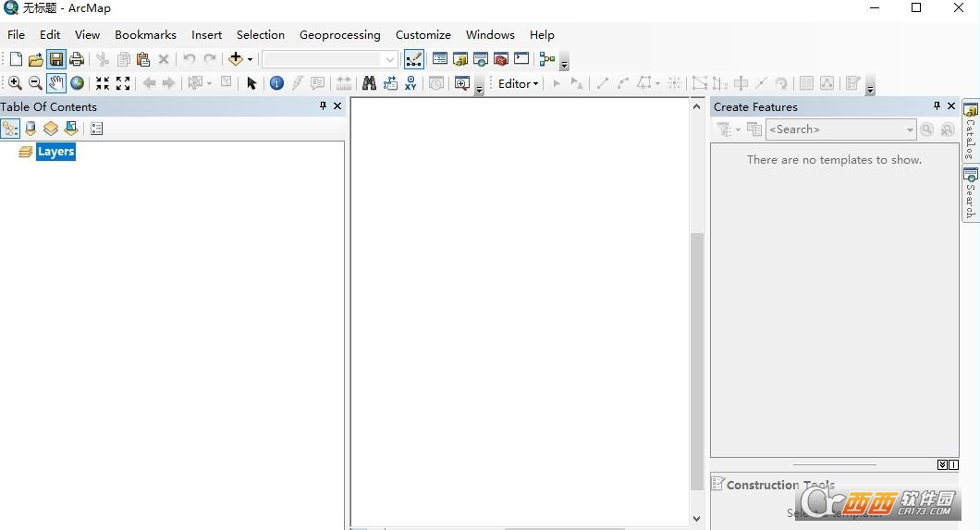Create a new map document

17,59
